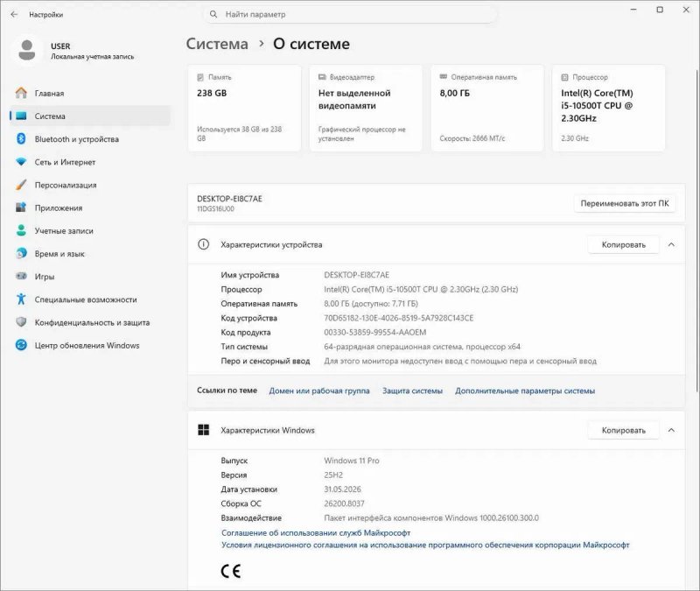700x591 pixels.
Task: Go to Сеть и Интернет
Action: coord(90,162)
